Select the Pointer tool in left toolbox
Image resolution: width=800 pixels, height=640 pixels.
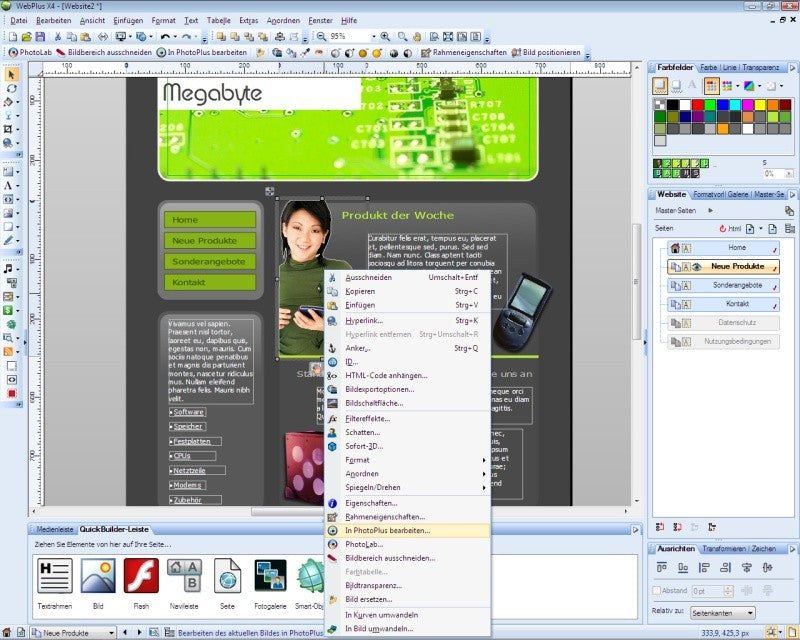pyautogui.click(x=11, y=75)
